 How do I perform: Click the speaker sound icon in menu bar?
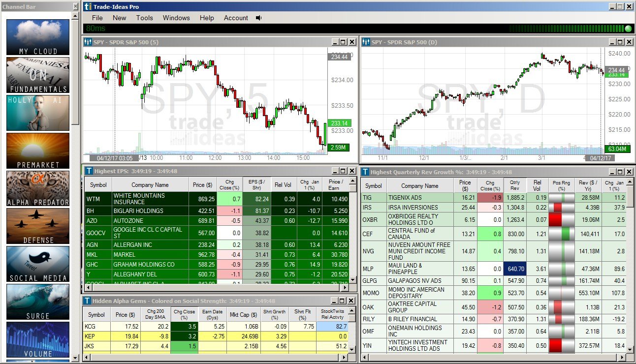[258, 18]
